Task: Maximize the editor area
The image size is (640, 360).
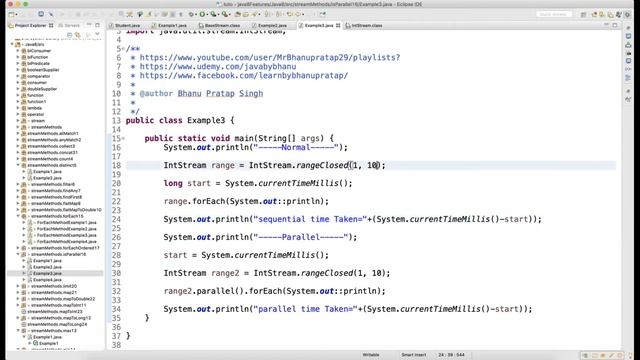Action: click(615, 25)
